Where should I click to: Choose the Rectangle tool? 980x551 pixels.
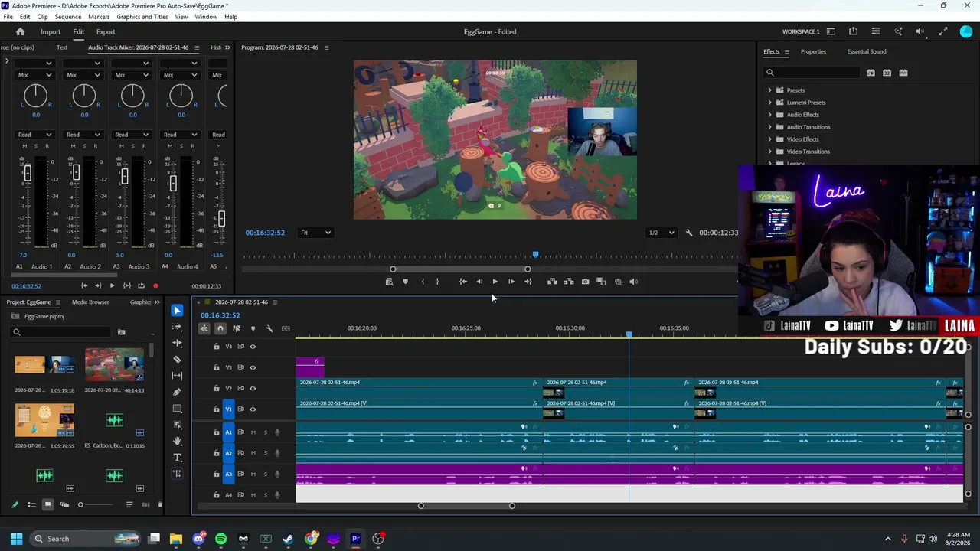178,409
